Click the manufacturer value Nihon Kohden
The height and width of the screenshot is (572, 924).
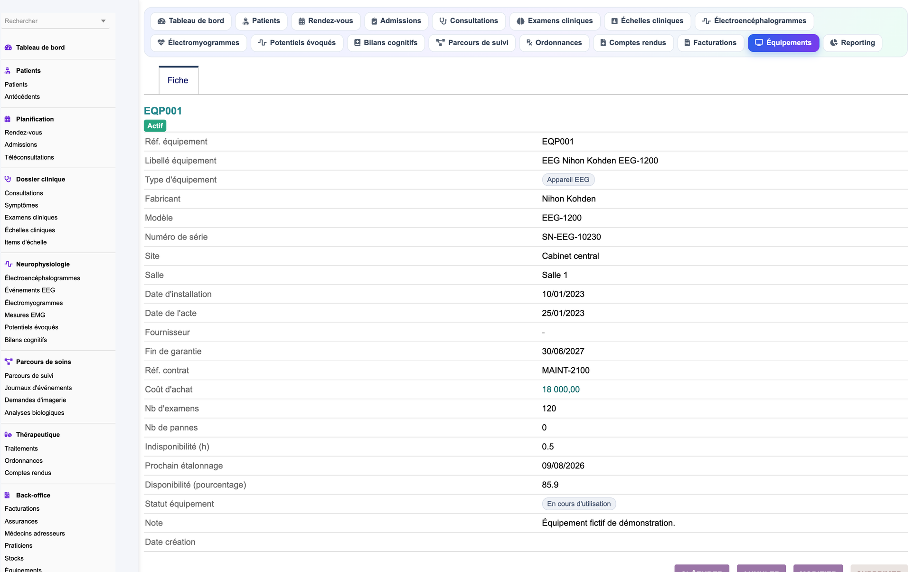(x=569, y=199)
